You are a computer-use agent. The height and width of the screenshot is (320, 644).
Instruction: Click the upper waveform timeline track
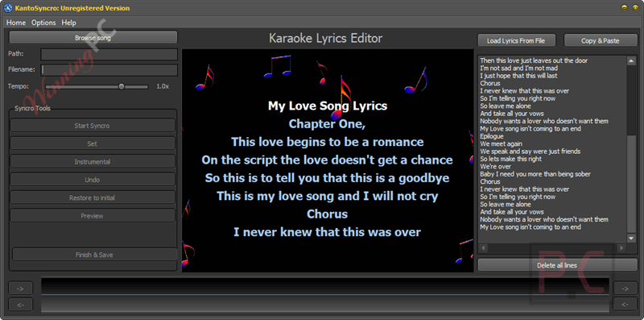(x=325, y=285)
